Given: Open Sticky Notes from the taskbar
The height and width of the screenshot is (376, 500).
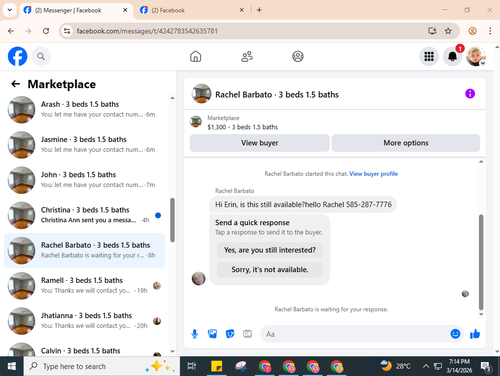Looking at the screenshot, I should [217, 366].
